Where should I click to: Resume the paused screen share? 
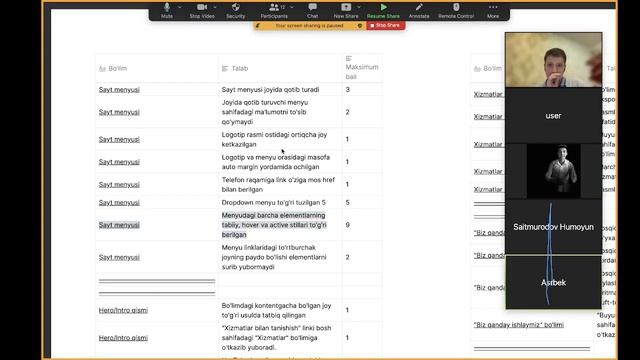click(x=383, y=11)
